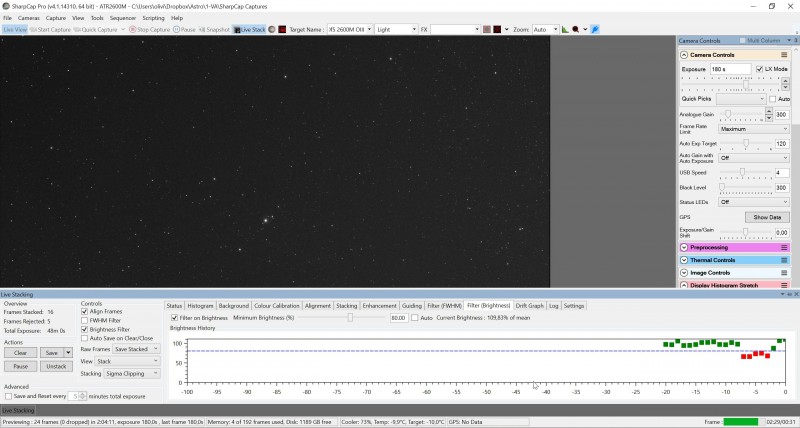Adjust the Minimum Brightness slider

tap(350, 318)
